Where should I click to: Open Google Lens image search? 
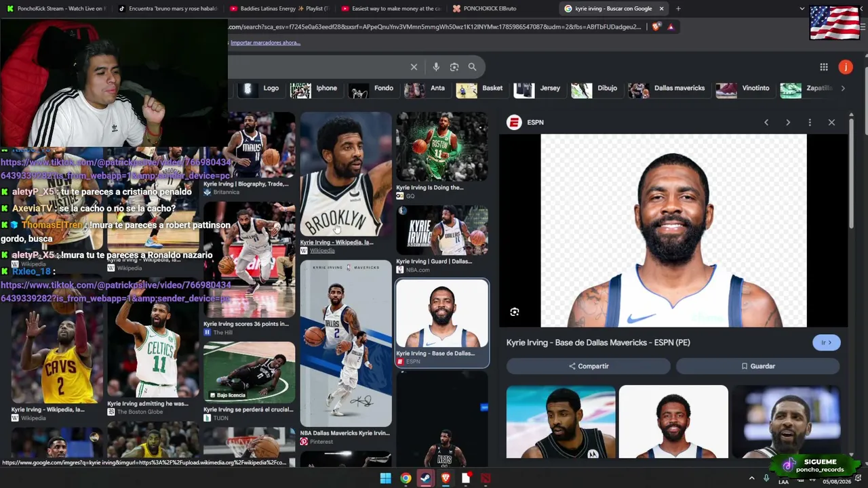[454, 67]
